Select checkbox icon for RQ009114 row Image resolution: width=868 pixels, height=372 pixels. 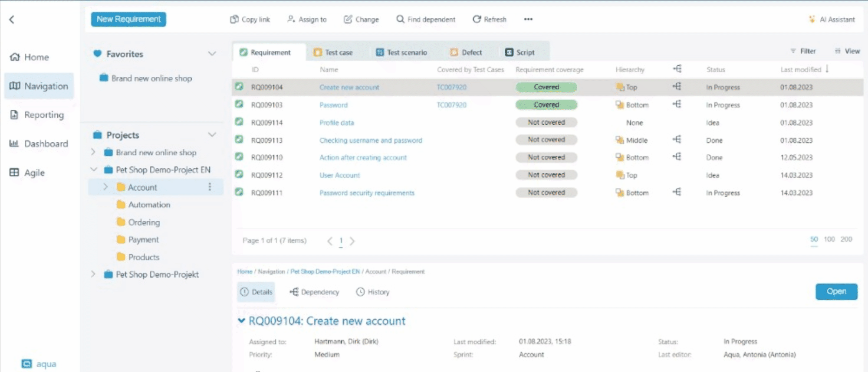(239, 122)
